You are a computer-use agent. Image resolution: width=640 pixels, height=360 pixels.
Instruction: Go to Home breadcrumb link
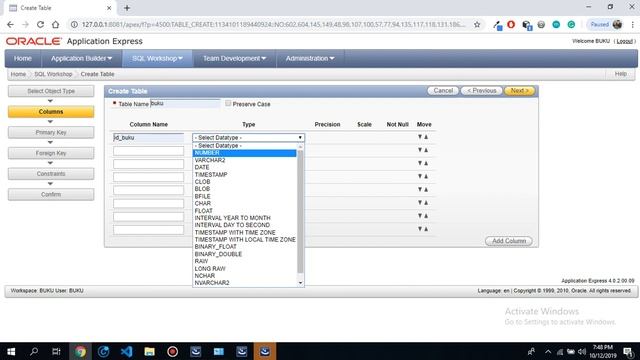18,74
